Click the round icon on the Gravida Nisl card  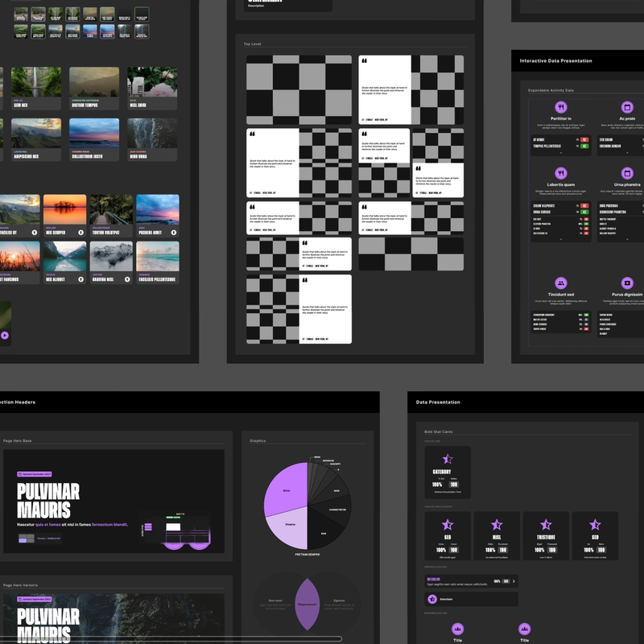point(127,279)
